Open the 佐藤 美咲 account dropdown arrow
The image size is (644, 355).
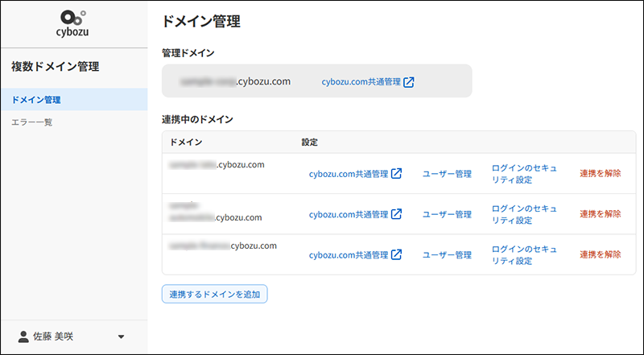pos(121,337)
